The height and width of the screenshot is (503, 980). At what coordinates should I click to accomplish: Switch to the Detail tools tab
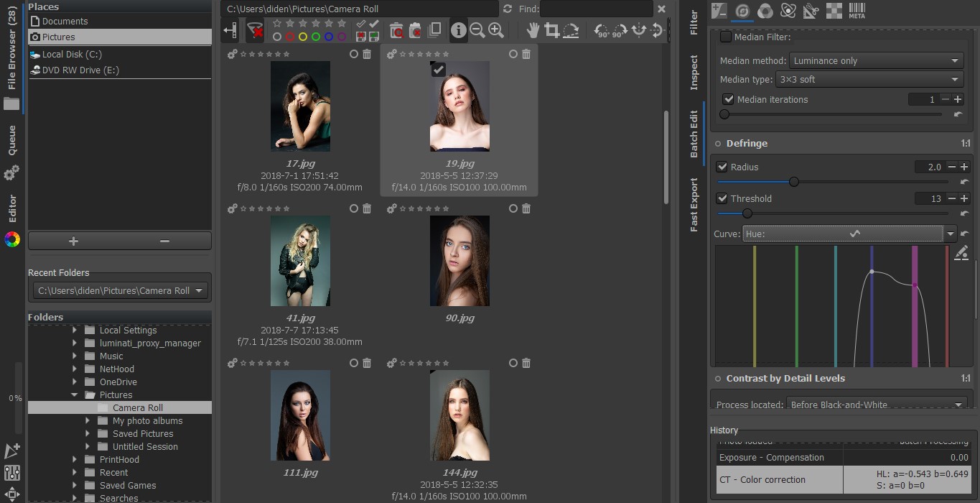pos(742,11)
